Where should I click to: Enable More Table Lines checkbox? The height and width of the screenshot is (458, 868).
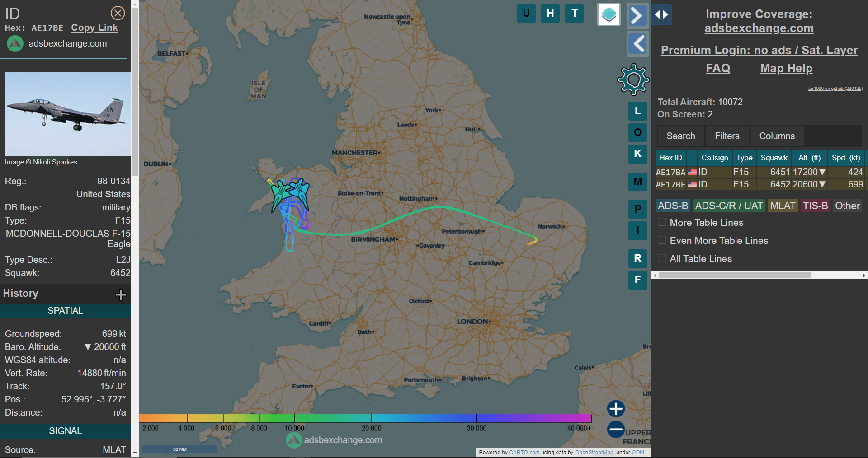click(x=662, y=222)
